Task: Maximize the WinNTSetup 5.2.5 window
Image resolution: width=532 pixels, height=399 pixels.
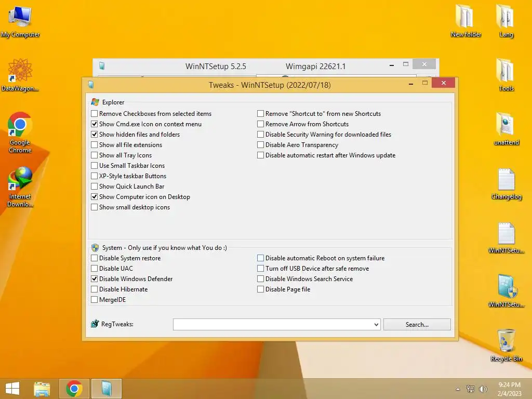Action: (406, 64)
